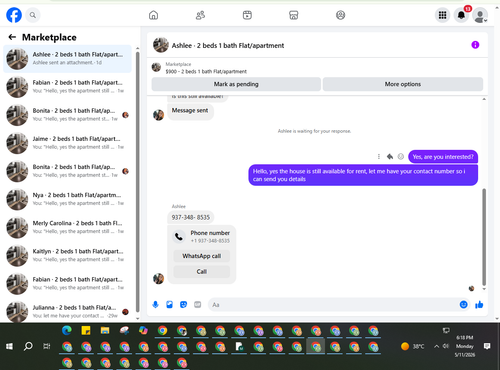Image resolution: width=500 pixels, height=370 pixels.
Task: Click the 38°C weather widget
Action: (413, 346)
